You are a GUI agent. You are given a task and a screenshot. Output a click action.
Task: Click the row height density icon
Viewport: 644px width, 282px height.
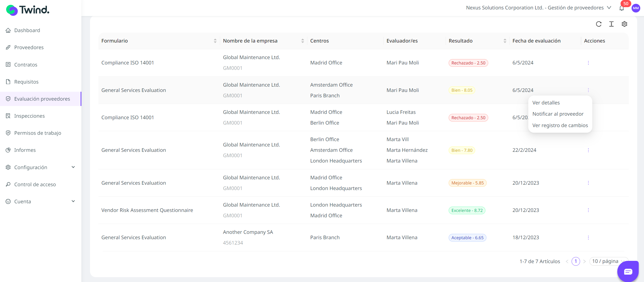[x=611, y=24]
